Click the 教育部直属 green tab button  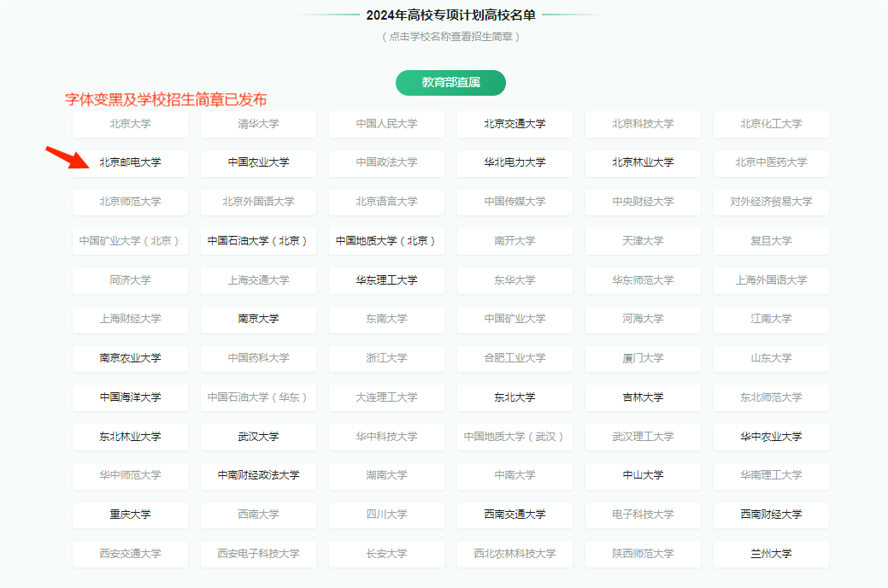coord(450,83)
